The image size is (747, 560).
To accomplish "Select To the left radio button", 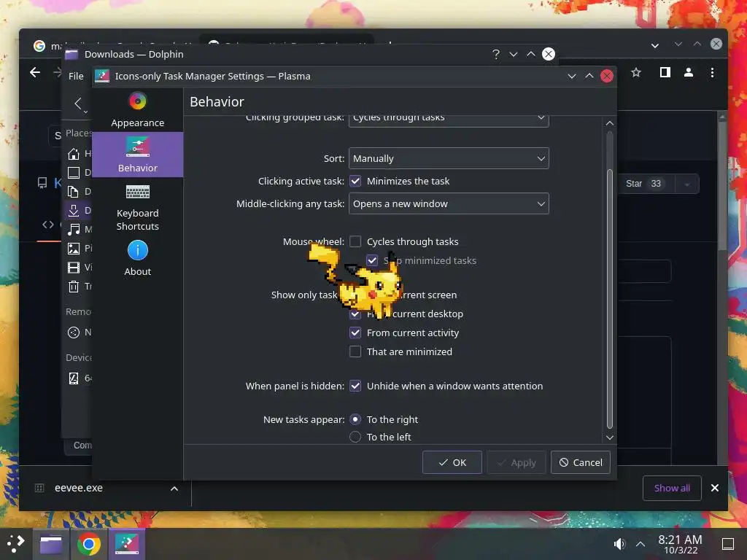I will click(x=355, y=437).
